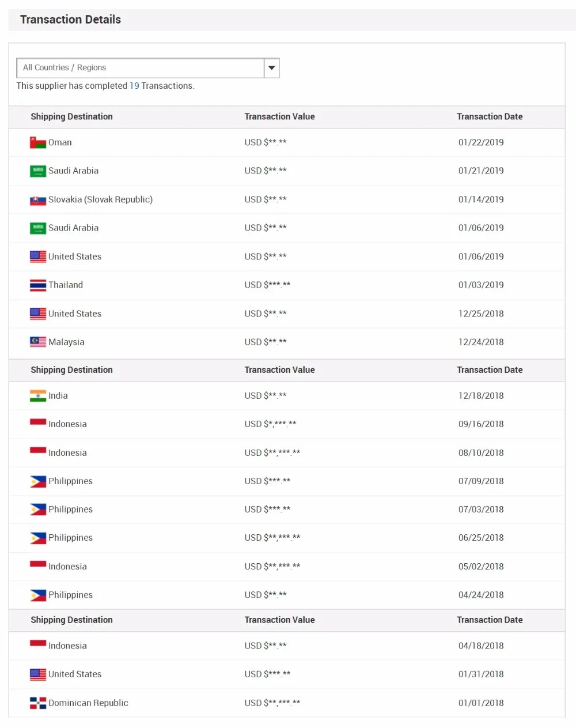
Task: Click the Oman transaction date 01/22/2019
Action: (x=481, y=142)
